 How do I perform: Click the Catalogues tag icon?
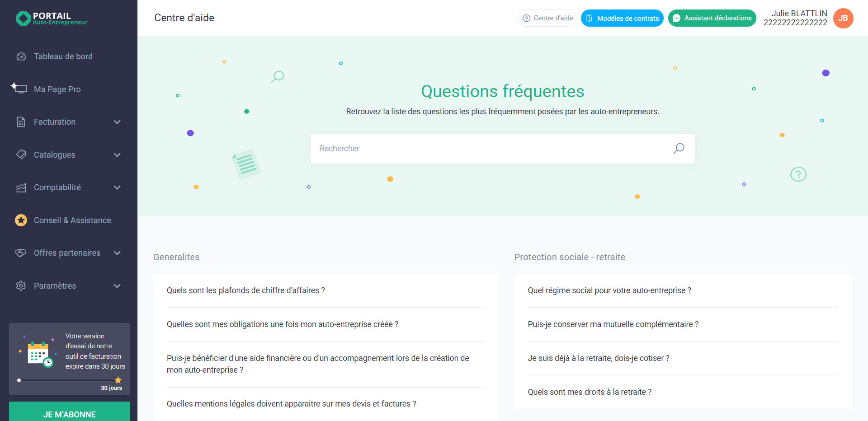21,154
